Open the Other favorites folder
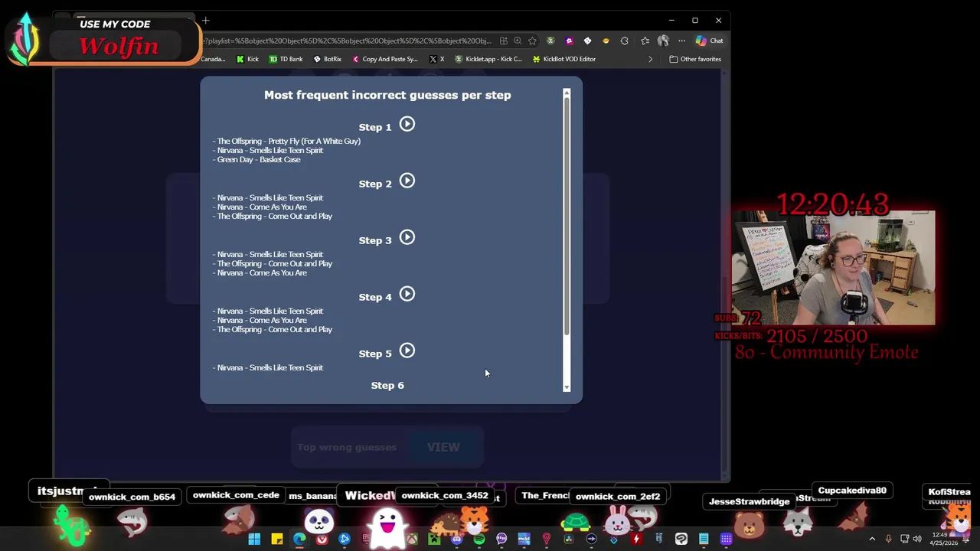 (x=695, y=59)
